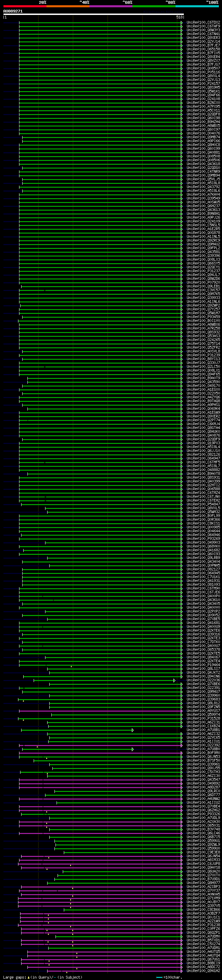This screenshot has height=980, width=222.
Task: Select hit UniRef100_C6TMZ4
Action: click(x=203, y=493)
